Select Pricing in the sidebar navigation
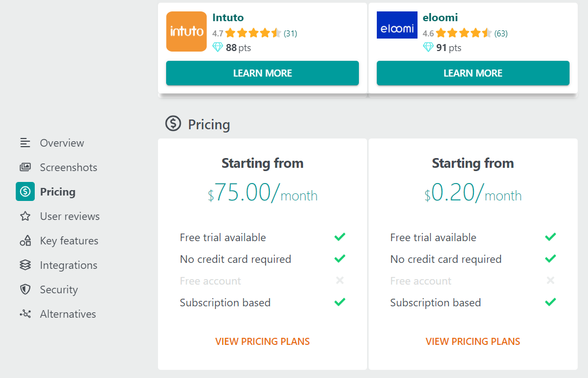 (x=58, y=191)
